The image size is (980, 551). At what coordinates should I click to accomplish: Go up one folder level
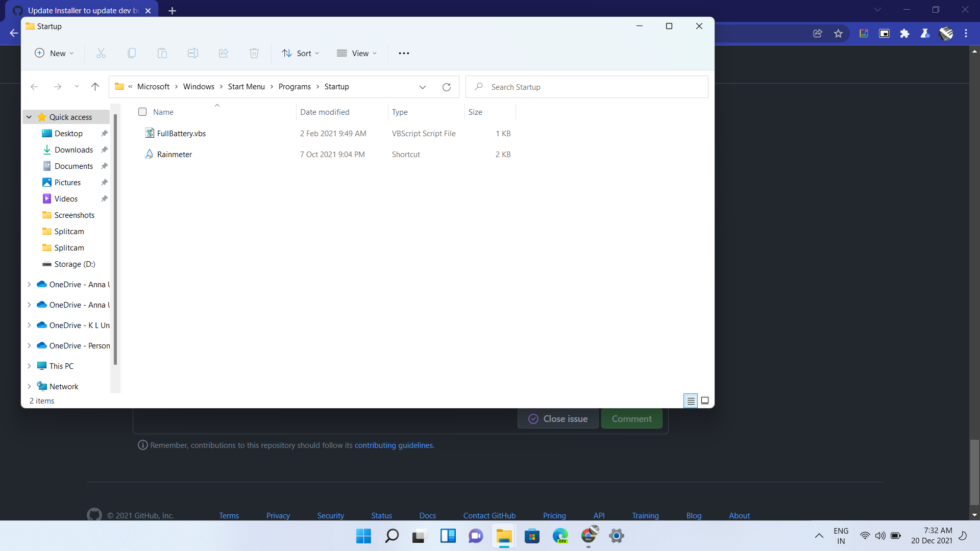coord(95,87)
